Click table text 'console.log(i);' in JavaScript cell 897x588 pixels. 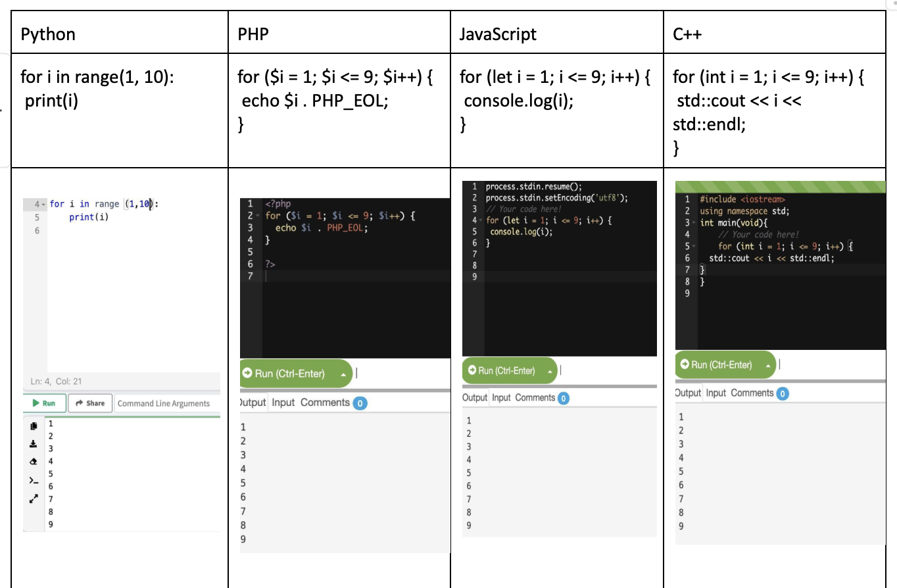click(x=518, y=101)
